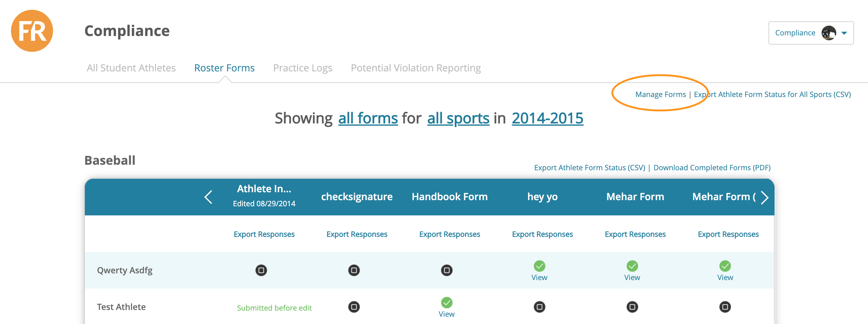Click Test Athlete's Mehar Form incomplete icon
The height and width of the screenshot is (324, 868).
click(632, 307)
